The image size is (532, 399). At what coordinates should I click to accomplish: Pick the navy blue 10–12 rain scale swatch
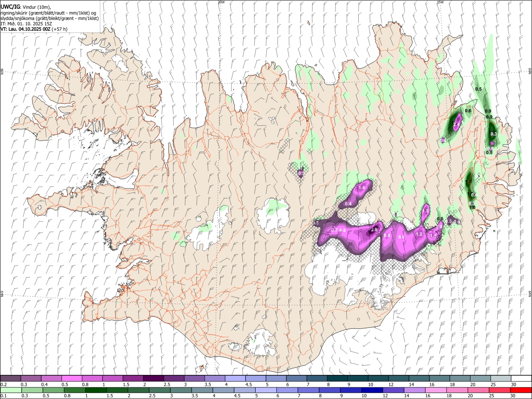point(372,390)
